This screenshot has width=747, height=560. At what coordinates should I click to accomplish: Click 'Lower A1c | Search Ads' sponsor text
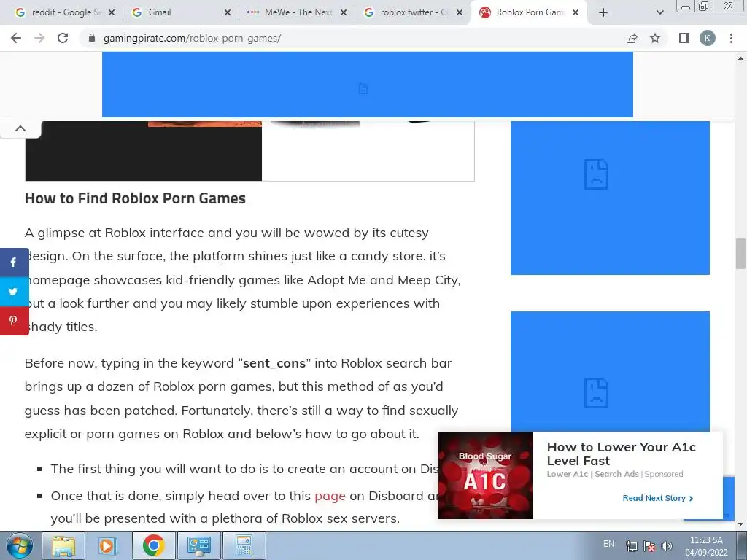[593, 474]
